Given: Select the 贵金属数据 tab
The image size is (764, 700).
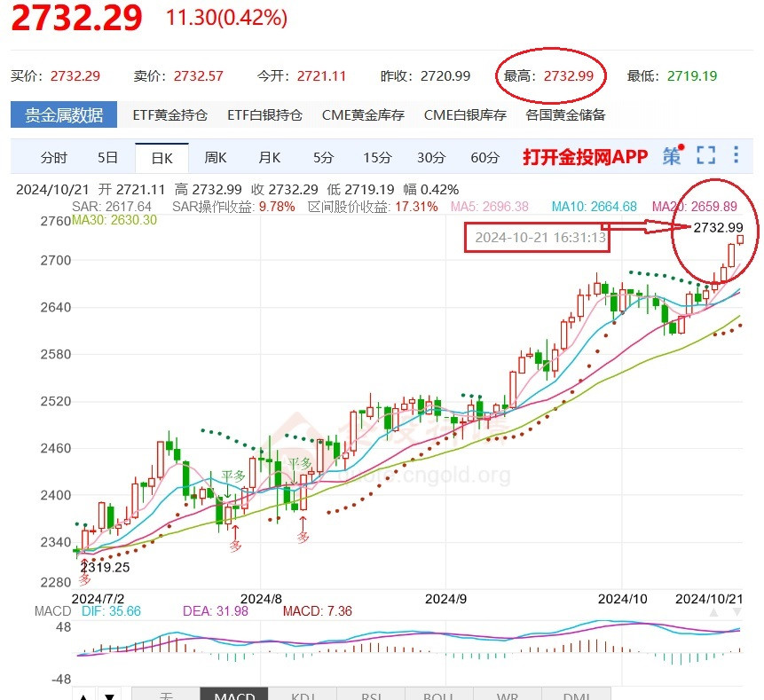Looking at the screenshot, I should (x=64, y=114).
